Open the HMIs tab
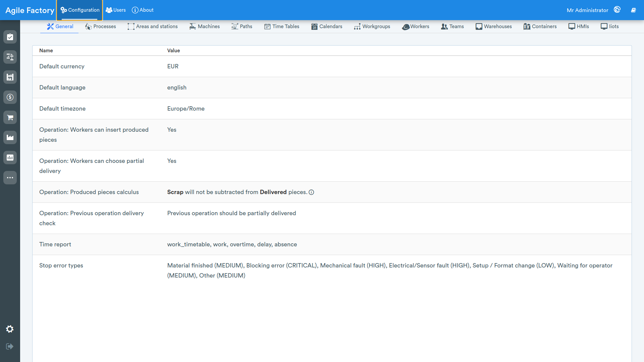Image resolution: width=644 pixels, height=362 pixels. tap(579, 26)
